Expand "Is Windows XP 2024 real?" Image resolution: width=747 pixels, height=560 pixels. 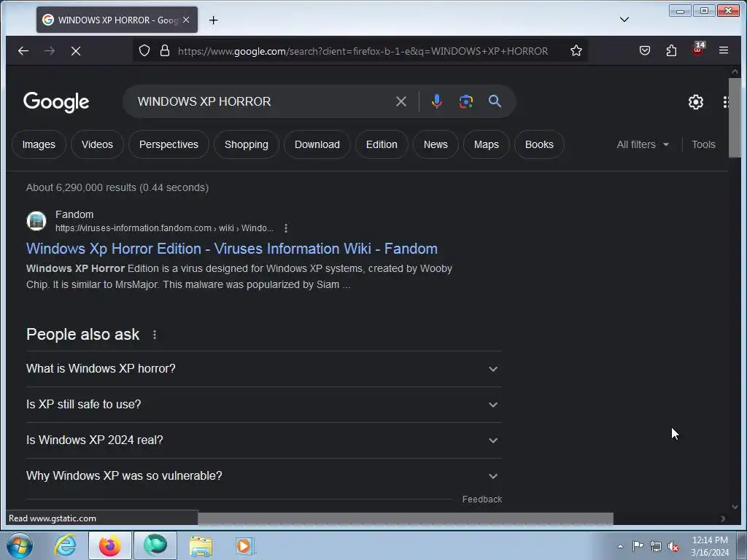pos(264,440)
